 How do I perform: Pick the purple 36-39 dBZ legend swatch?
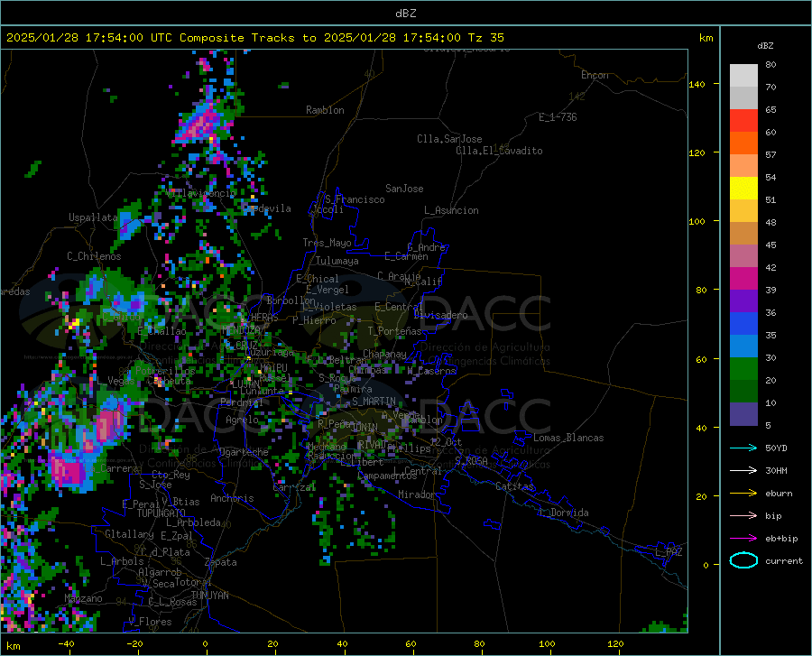click(743, 301)
